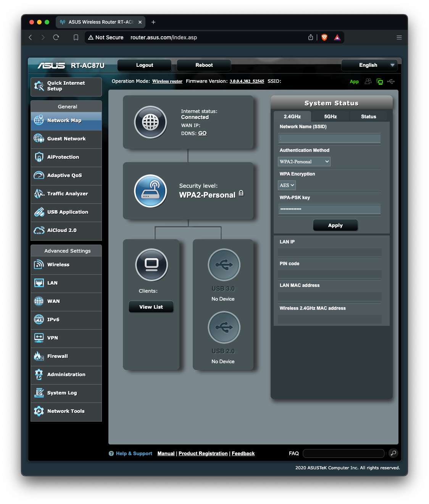Click the green network clients status icon
429x504 pixels.
[x=379, y=81]
